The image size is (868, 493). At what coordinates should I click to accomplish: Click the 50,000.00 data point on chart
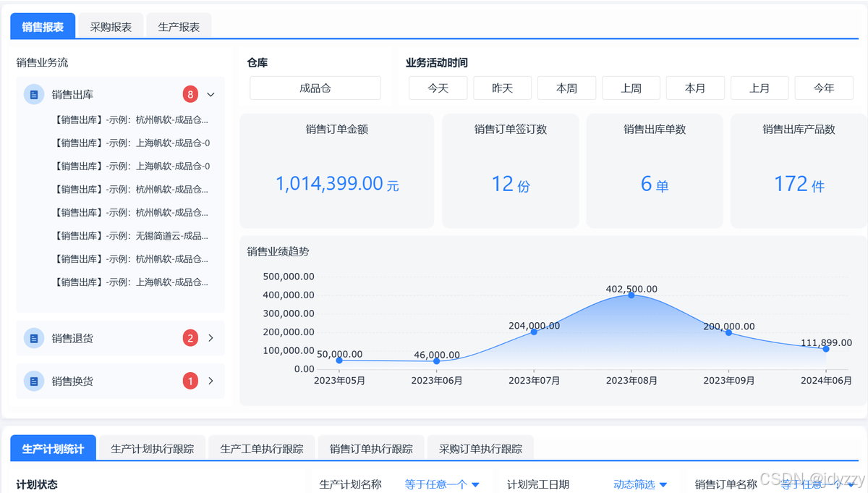point(339,360)
